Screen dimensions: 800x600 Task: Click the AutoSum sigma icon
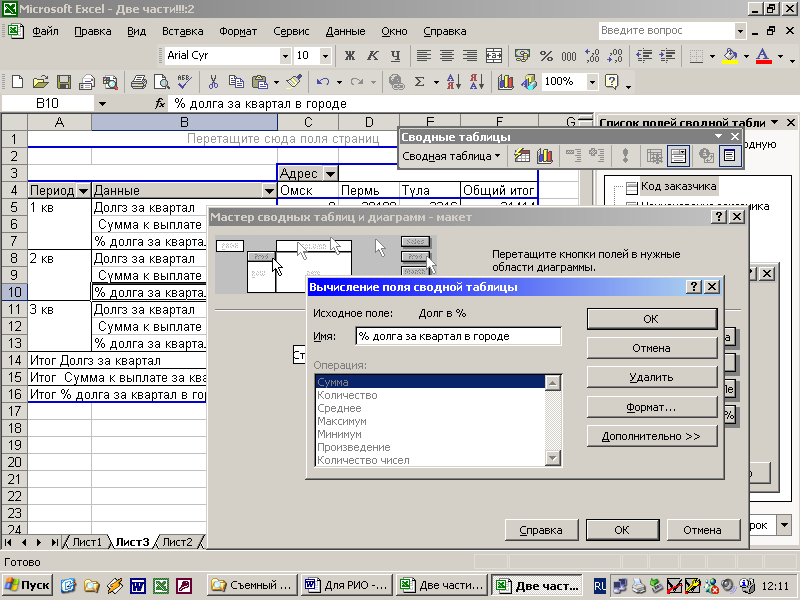[419, 82]
